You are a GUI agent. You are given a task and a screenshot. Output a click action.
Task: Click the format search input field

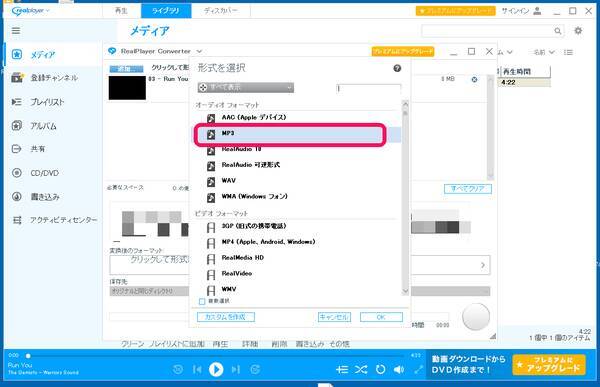[x=369, y=88]
